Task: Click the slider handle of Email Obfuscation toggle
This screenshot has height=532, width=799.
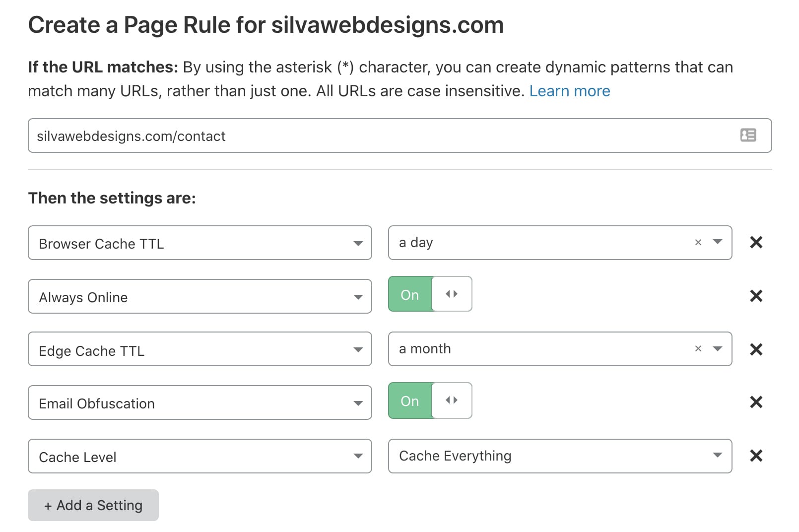Action: coord(452,400)
